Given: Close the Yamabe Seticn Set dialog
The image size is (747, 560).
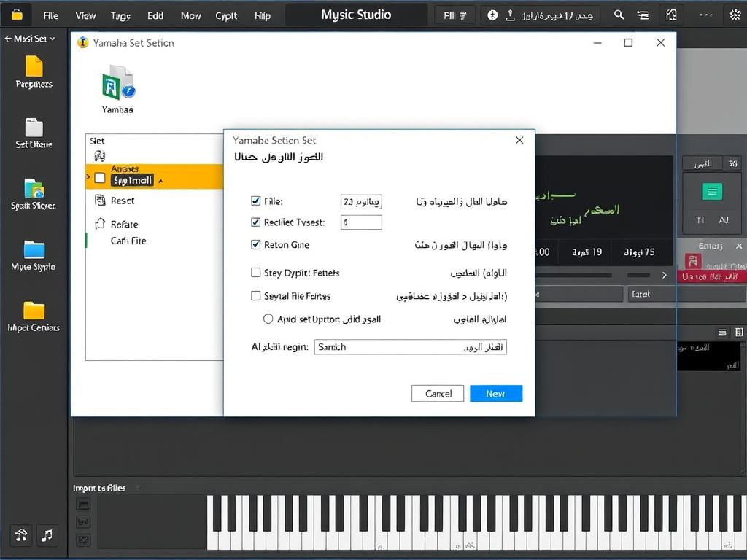Looking at the screenshot, I should tap(519, 140).
